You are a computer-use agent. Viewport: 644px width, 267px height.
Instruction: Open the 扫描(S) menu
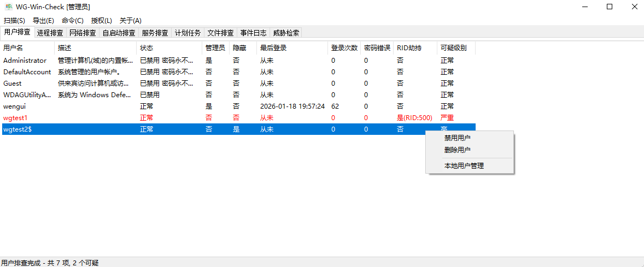[14, 21]
